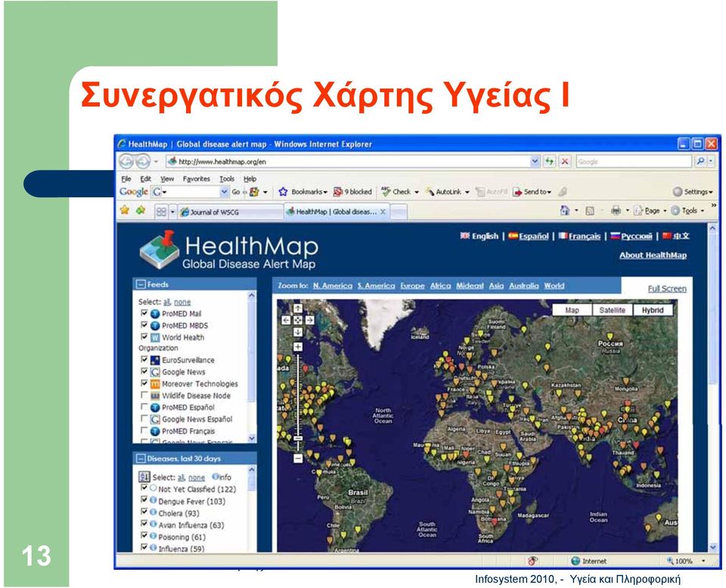Image resolution: width=726 pixels, height=588 pixels.
Task: Uncheck World Health Organization feed
Action: (144, 337)
